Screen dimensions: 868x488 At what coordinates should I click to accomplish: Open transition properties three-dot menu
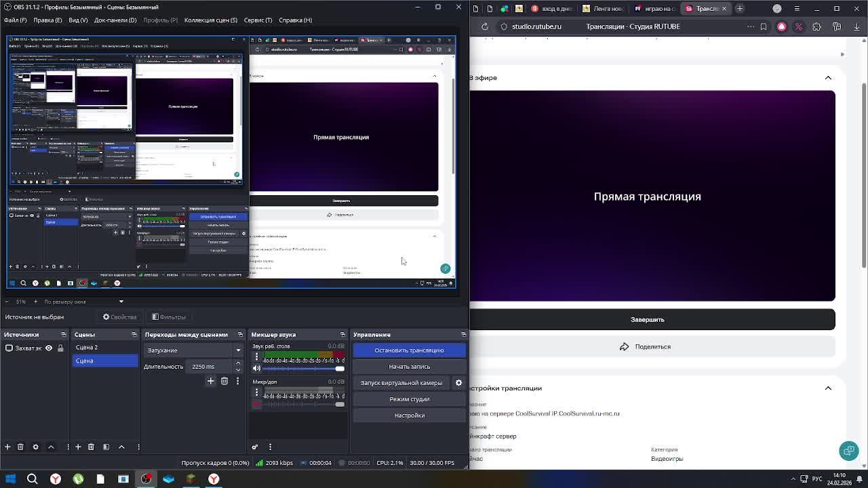pos(237,381)
